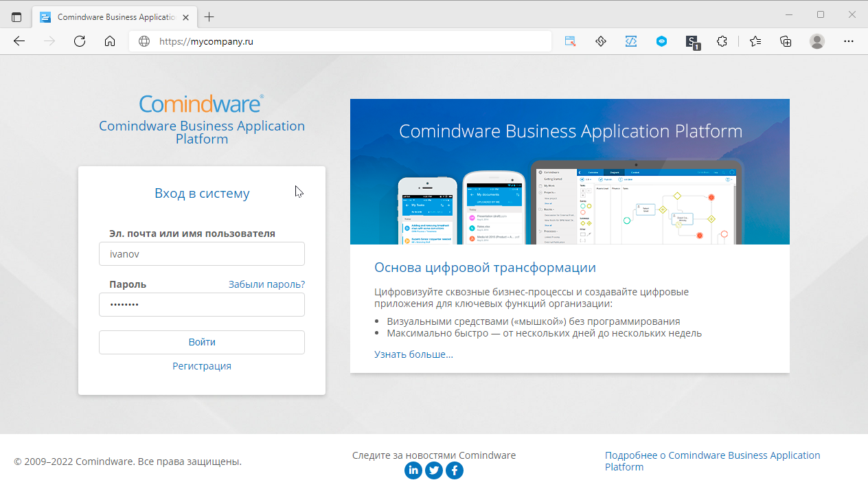Open a new browser tab
The height and width of the screenshot is (489, 868).
pyautogui.click(x=209, y=17)
